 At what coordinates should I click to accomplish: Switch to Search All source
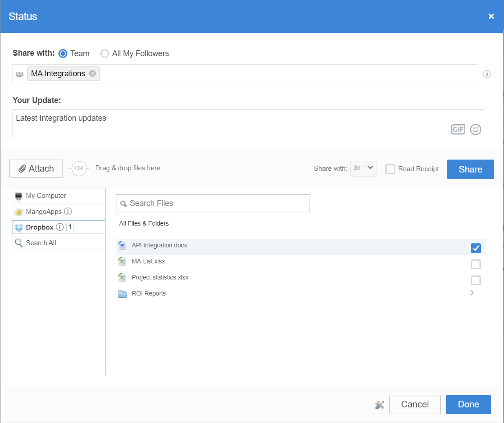[41, 243]
